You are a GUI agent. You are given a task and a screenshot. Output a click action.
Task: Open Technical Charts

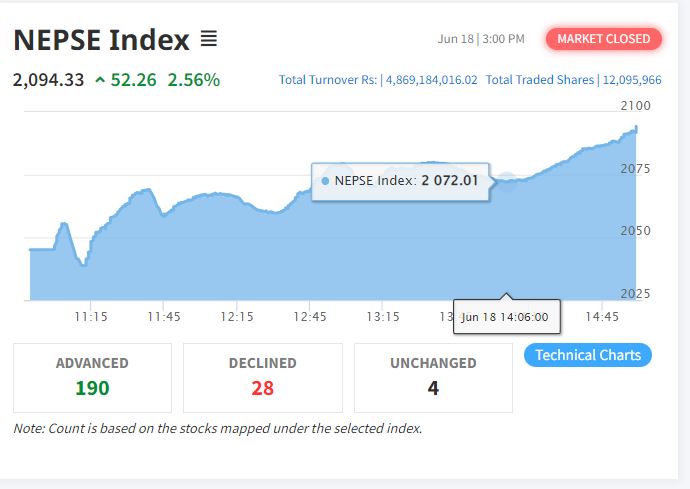[x=588, y=355]
